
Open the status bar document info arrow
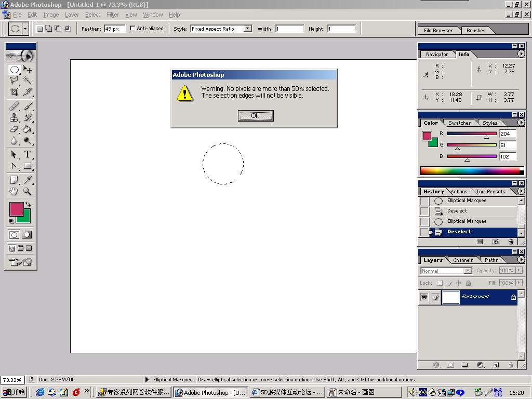[x=147, y=380]
